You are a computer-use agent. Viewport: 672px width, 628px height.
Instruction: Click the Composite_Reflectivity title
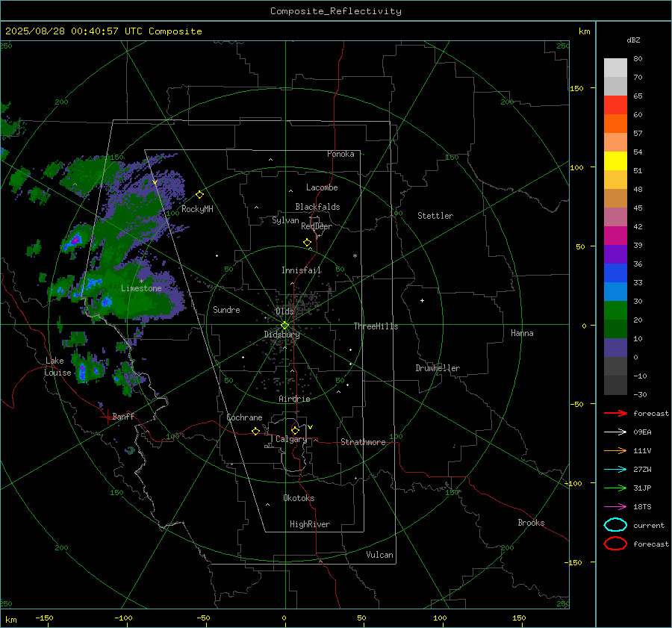336,11
